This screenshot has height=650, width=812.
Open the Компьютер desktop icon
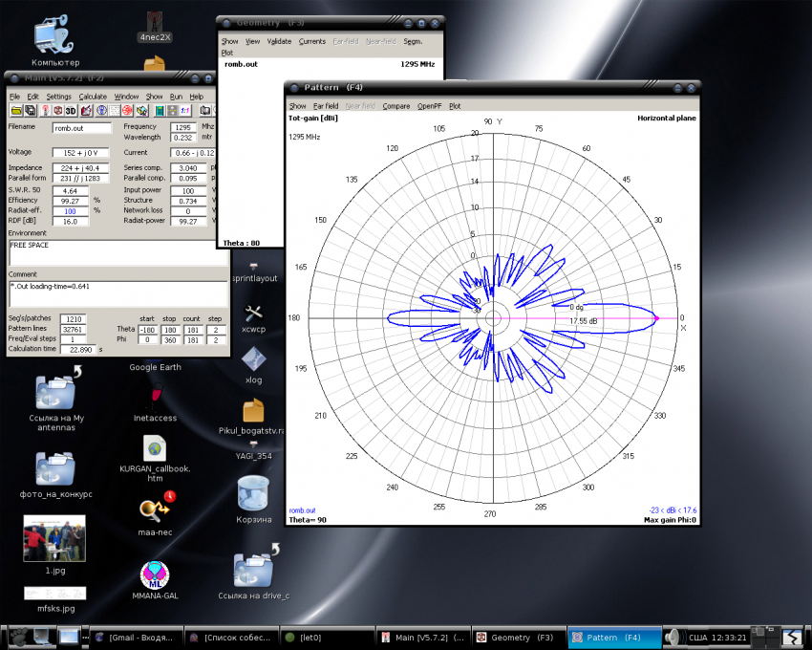55,40
